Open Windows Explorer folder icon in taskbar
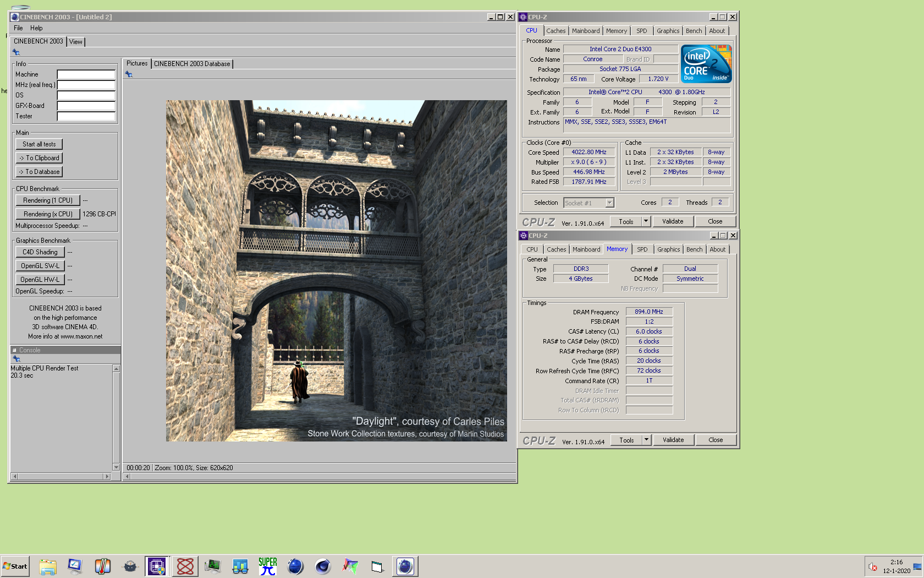The height and width of the screenshot is (578, 924). click(x=48, y=566)
